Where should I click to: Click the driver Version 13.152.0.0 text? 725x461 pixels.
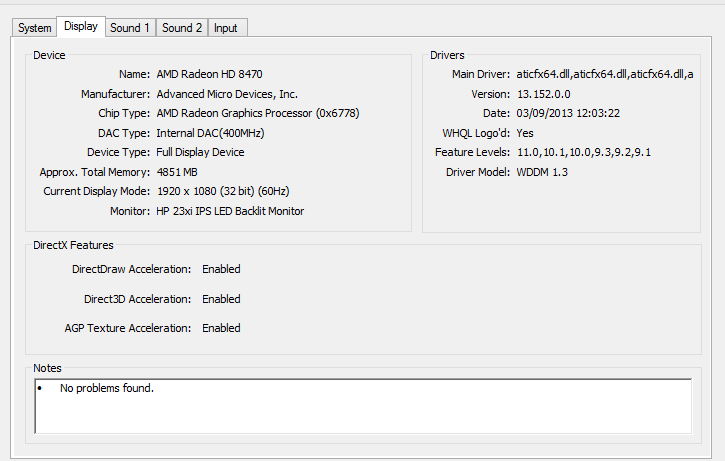[x=544, y=94]
